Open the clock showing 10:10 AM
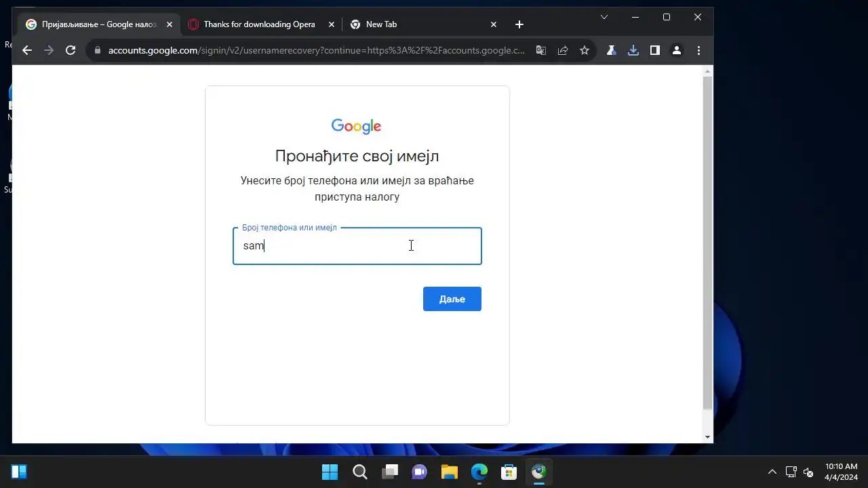The height and width of the screenshot is (488, 868). click(841, 472)
